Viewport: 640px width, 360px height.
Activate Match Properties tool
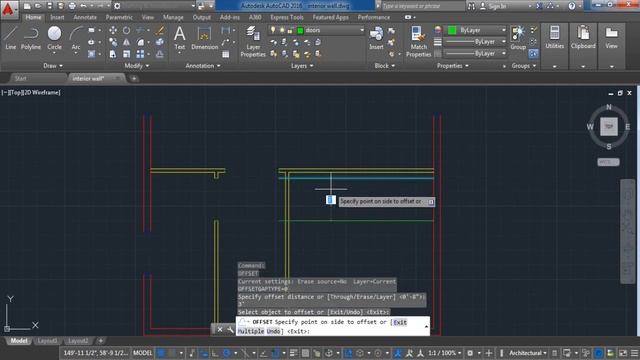(418, 41)
